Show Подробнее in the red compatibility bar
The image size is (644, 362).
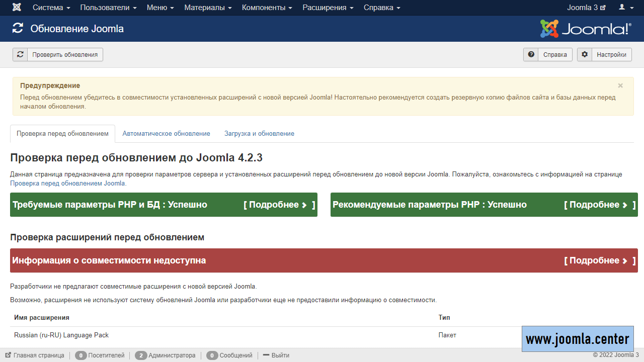click(599, 260)
